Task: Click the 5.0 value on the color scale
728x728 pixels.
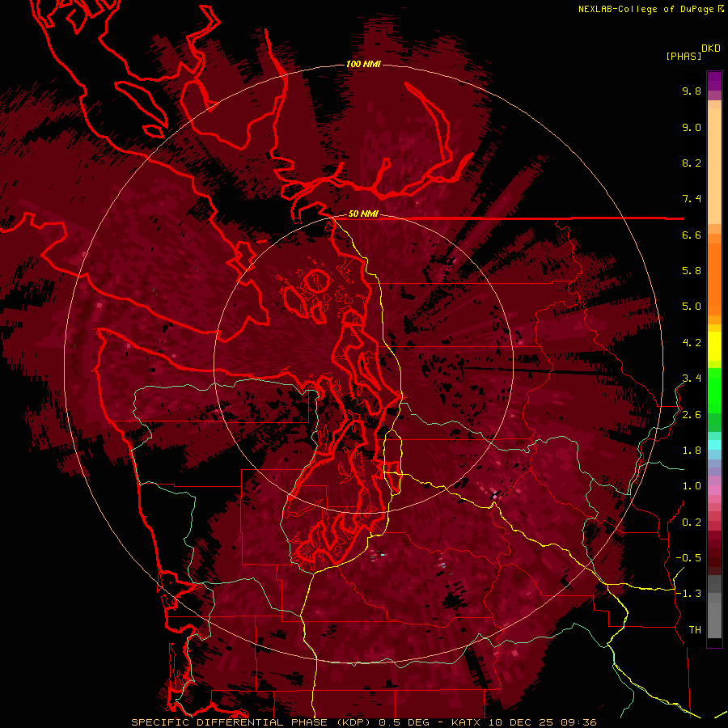Action: coord(692,307)
